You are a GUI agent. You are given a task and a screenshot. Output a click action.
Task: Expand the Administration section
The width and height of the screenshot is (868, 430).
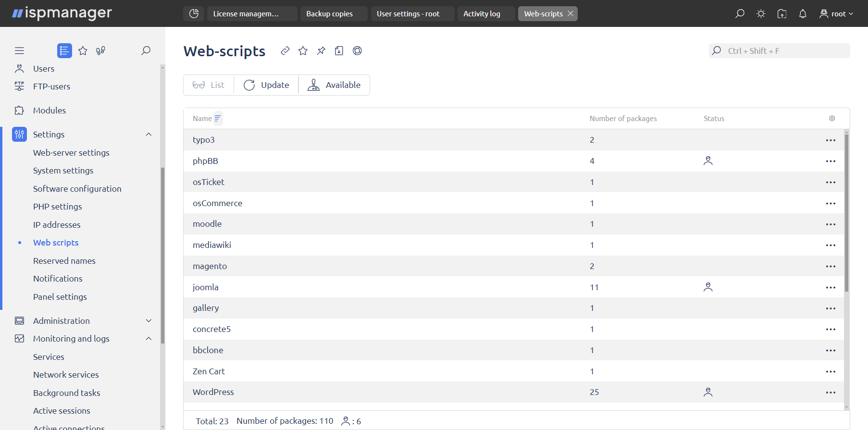(149, 321)
